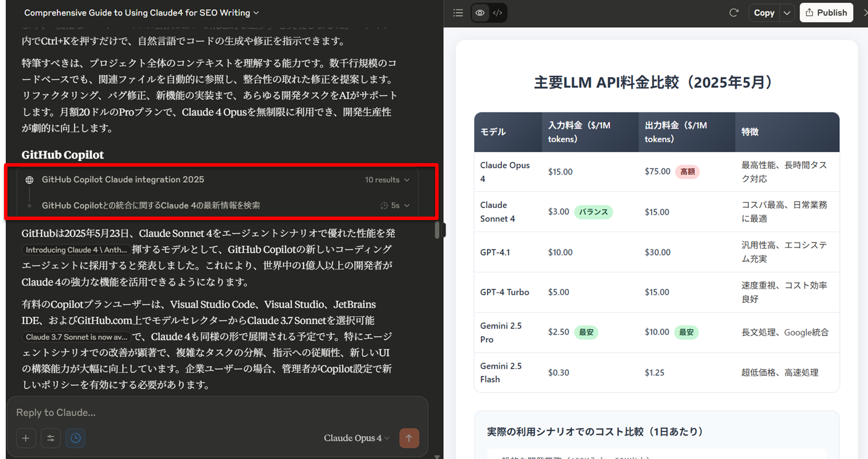Click the バランス badge
The image size is (868, 459).
point(593,211)
